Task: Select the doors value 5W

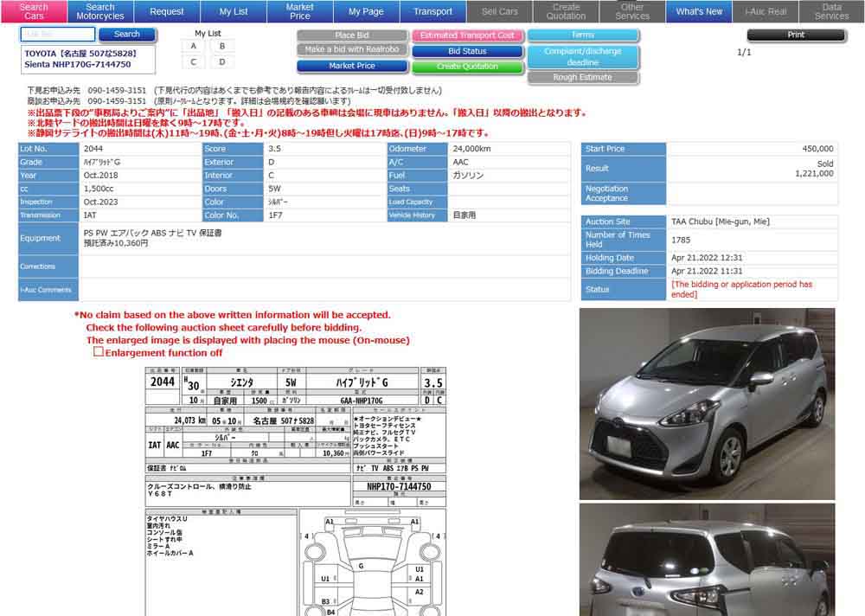Action: [x=275, y=189]
